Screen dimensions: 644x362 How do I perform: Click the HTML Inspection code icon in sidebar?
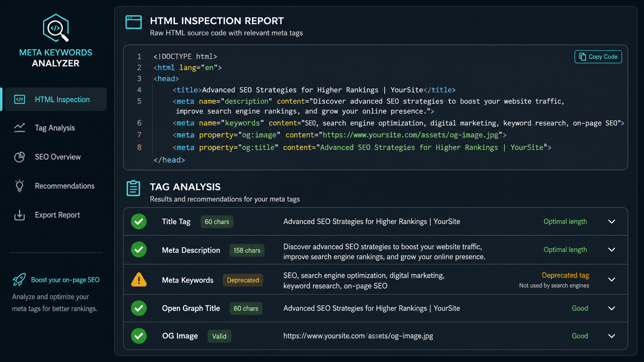pos(19,99)
